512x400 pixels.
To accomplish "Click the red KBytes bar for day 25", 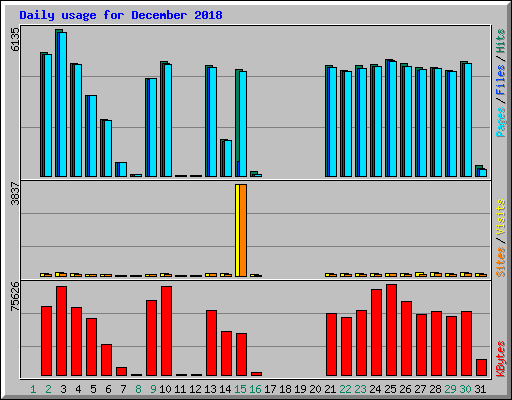I will pyautogui.click(x=391, y=330).
